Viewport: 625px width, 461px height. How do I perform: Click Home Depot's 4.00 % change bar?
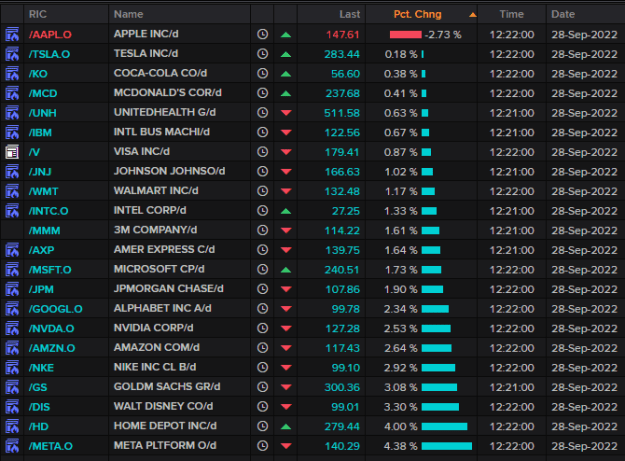point(444,427)
